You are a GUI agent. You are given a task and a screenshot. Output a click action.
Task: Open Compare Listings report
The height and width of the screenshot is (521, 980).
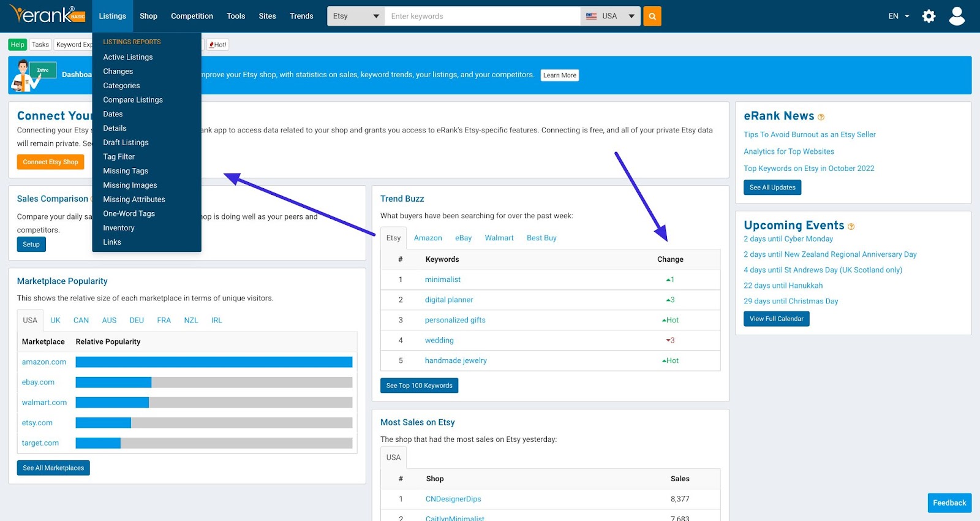(x=133, y=100)
